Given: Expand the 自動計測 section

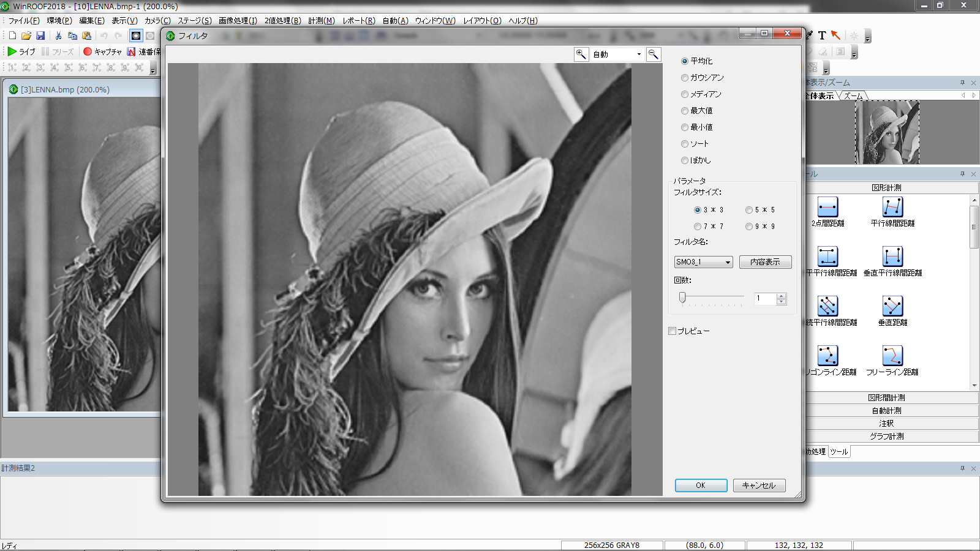Looking at the screenshot, I should (x=886, y=411).
